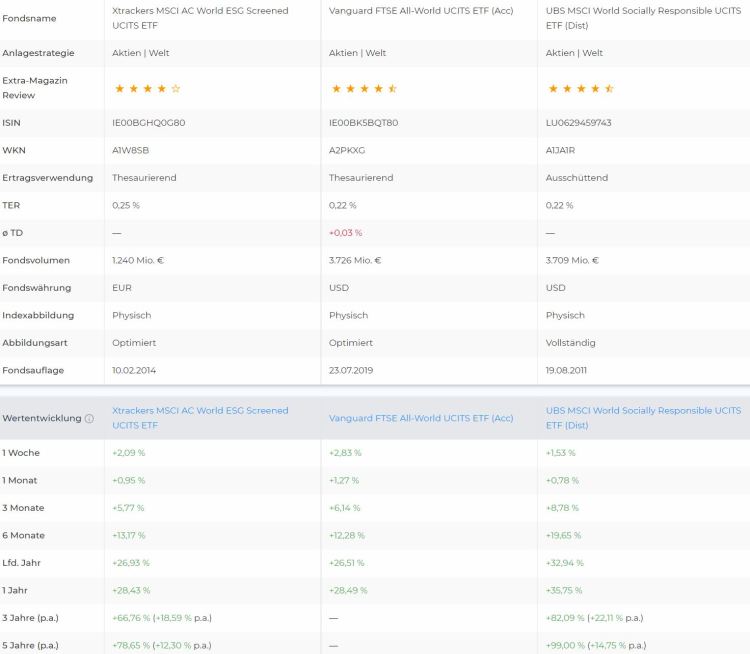The image size is (750, 654).
Task: Click the info icon beside Wertentwicklung
Action: click(90, 418)
